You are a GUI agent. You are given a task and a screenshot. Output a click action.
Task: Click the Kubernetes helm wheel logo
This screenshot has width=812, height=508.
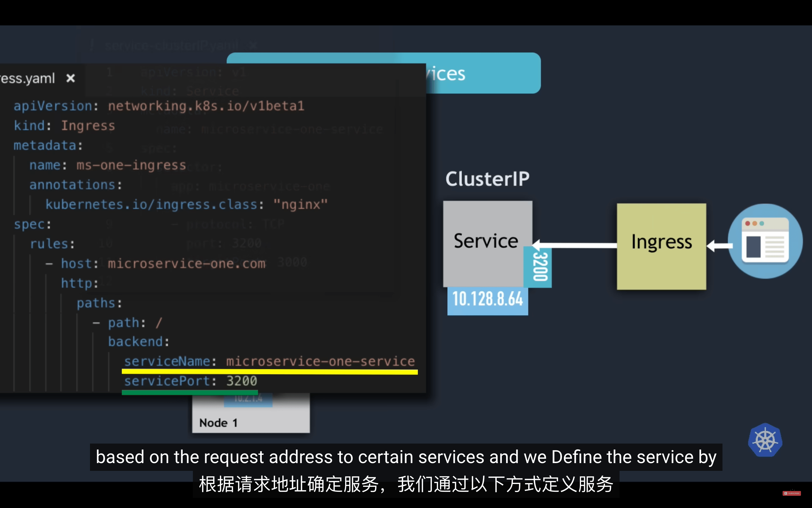[x=765, y=440]
